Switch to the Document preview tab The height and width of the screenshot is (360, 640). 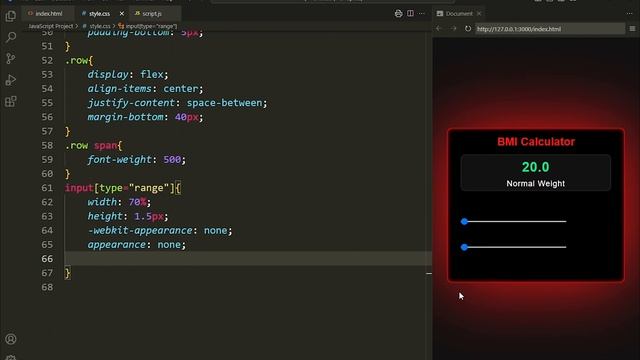point(458,13)
